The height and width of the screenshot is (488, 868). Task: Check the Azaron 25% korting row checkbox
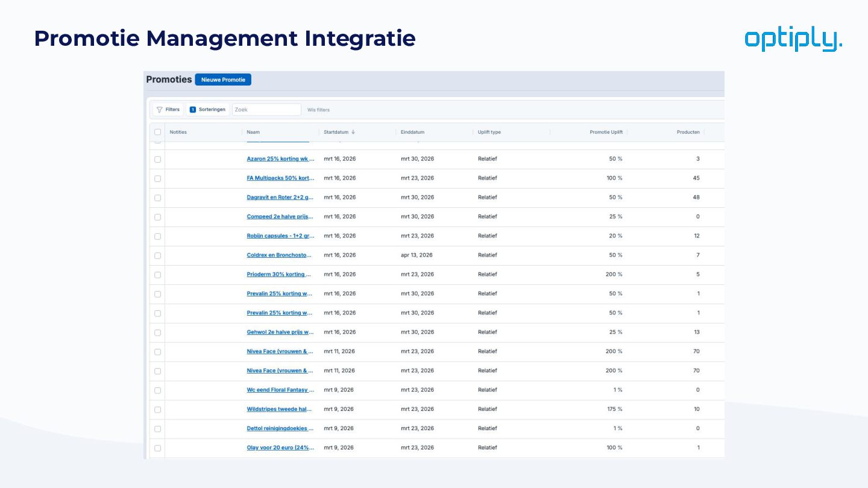pyautogui.click(x=158, y=159)
